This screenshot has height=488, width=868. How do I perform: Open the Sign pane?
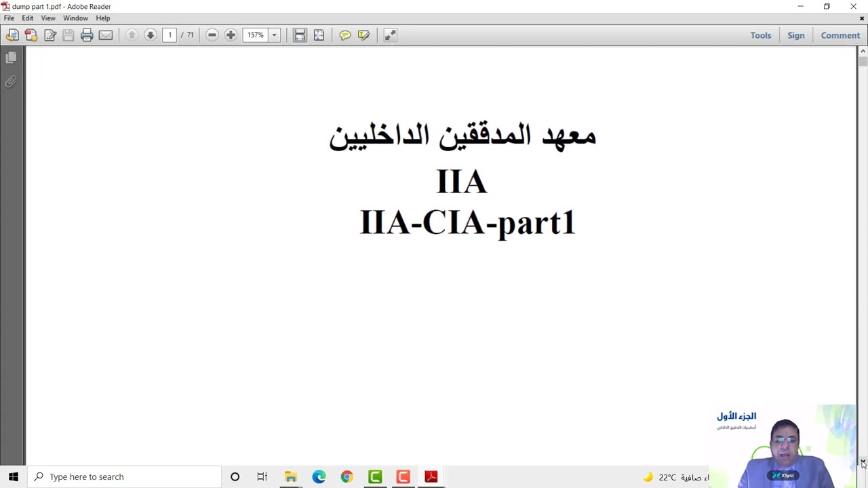pos(796,35)
